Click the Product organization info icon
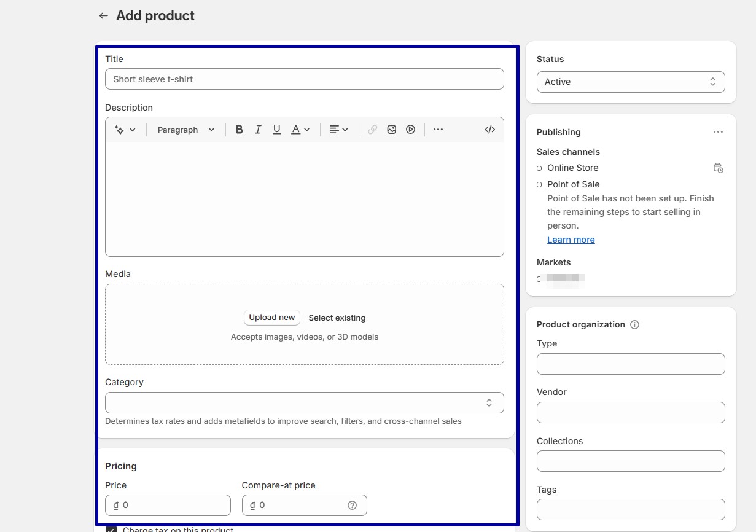756x532 pixels. tap(635, 324)
